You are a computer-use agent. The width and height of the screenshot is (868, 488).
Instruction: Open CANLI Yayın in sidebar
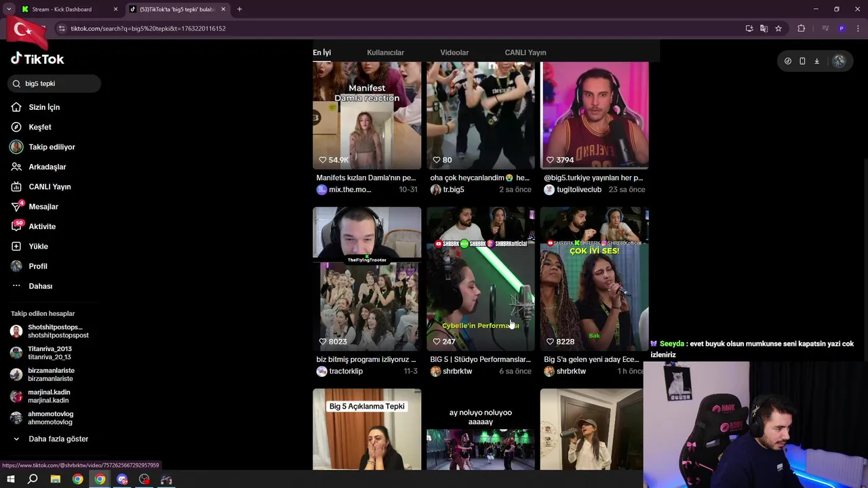(x=41, y=186)
